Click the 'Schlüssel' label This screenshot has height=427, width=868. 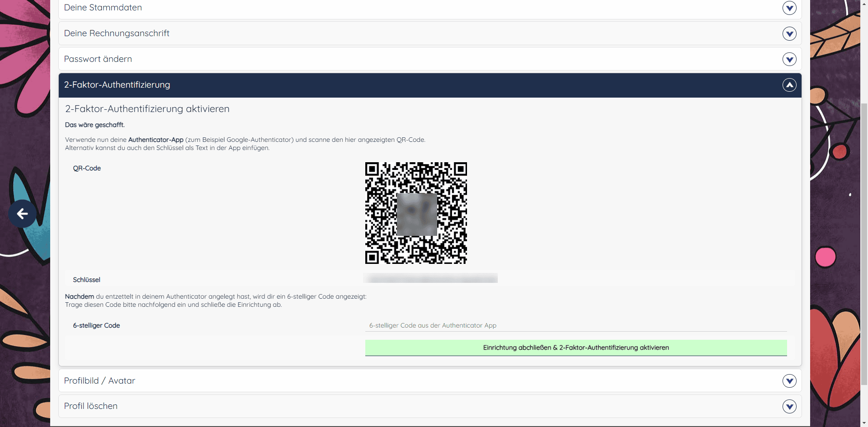pyautogui.click(x=87, y=280)
